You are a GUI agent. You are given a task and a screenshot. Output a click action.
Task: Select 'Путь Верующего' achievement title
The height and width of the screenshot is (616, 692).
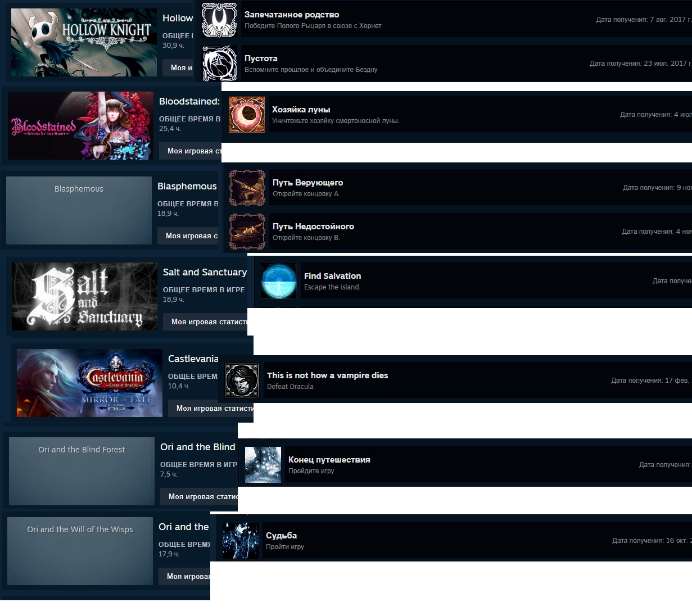pos(308,183)
